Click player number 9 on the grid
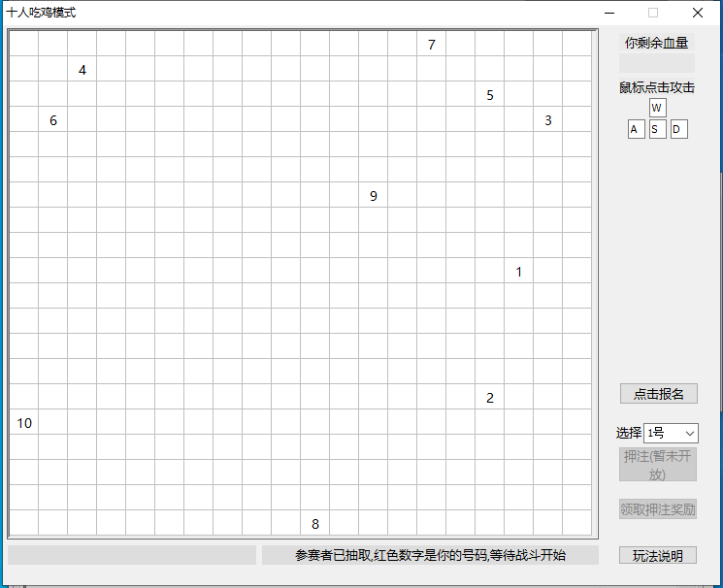Viewport: 723px width, 588px height. coord(373,196)
